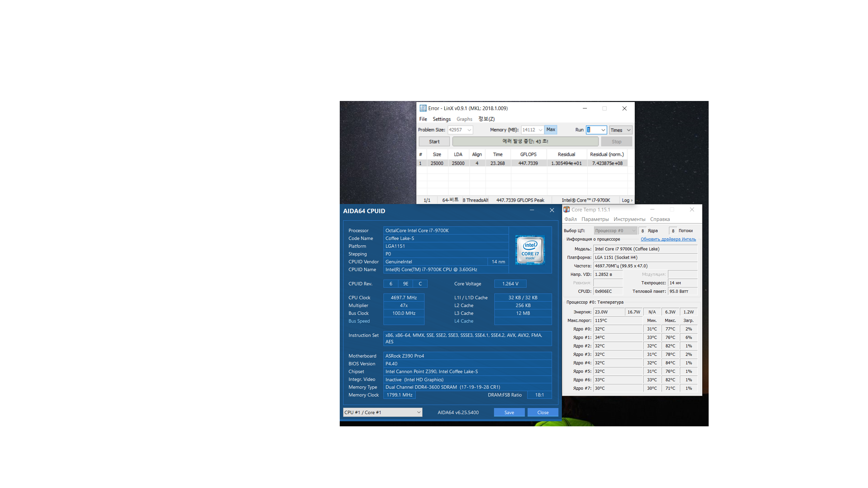Click the Save button in AIDA64
Image resolution: width=868 pixels, height=488 pixels.
(509, 412)
